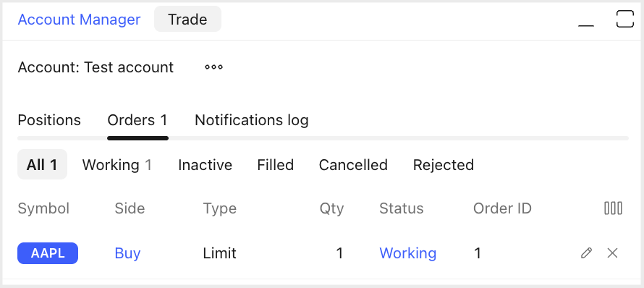Select the Orders 1 tab
Image resolution: width=644 pixels, height=288 pixels.
point(137,120)
